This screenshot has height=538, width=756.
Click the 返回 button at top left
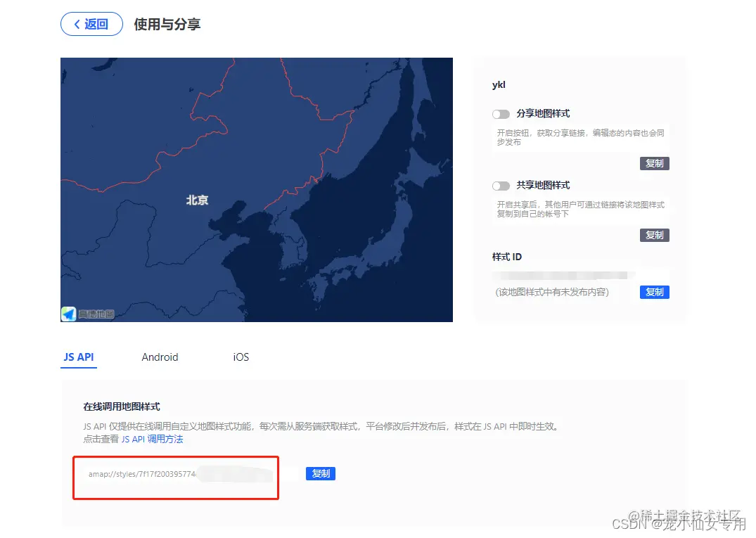tap(91, 24)
